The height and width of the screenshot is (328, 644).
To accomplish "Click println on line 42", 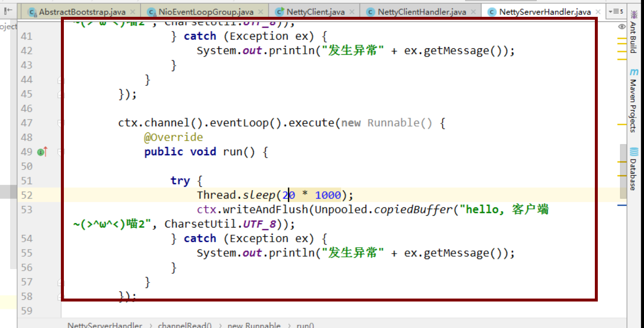I will 292,51.
